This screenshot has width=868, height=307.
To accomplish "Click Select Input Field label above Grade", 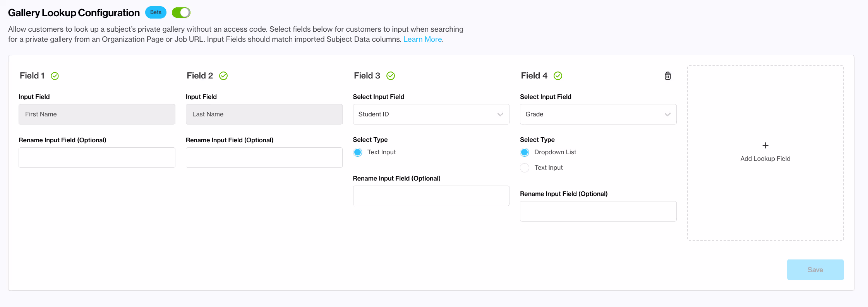I will [x=546, y=97].
